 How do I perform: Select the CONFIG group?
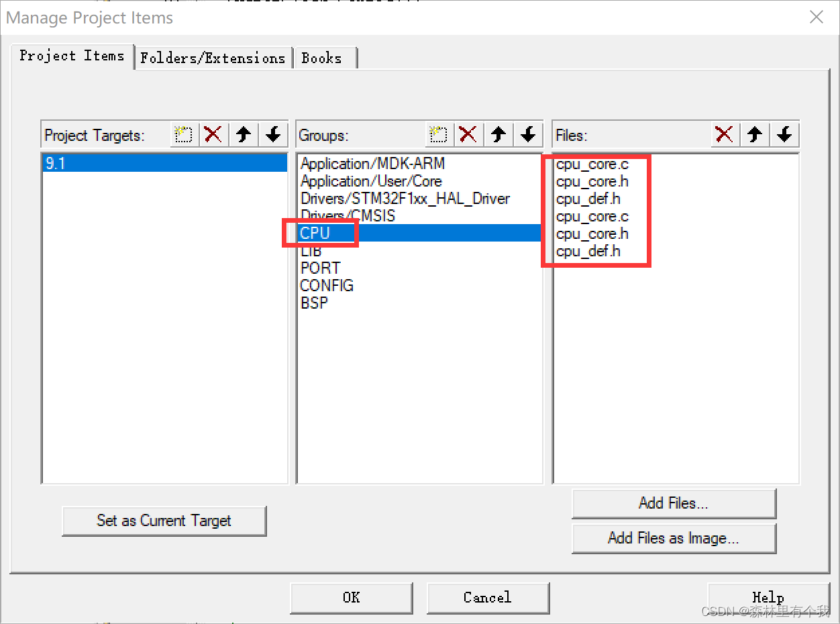[x=419, y=285]
